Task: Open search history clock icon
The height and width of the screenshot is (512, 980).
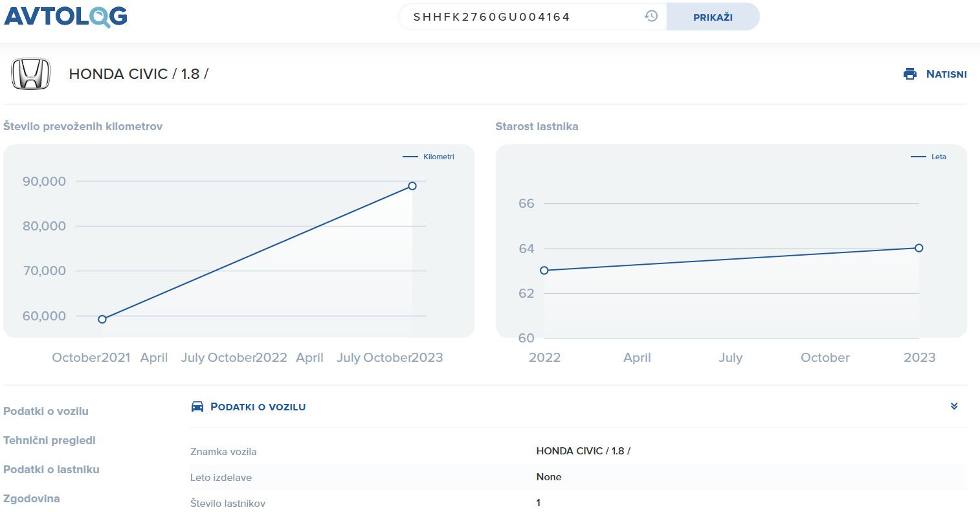Action: click(x=651, y=16)
